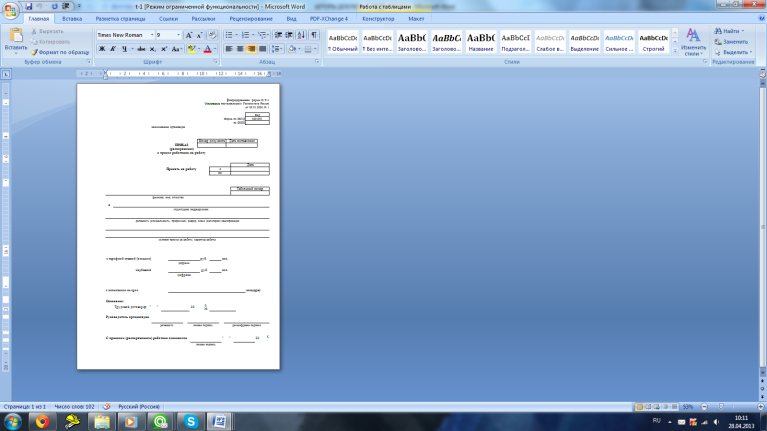Zoom out with the minus button

[x=704, y=407]
